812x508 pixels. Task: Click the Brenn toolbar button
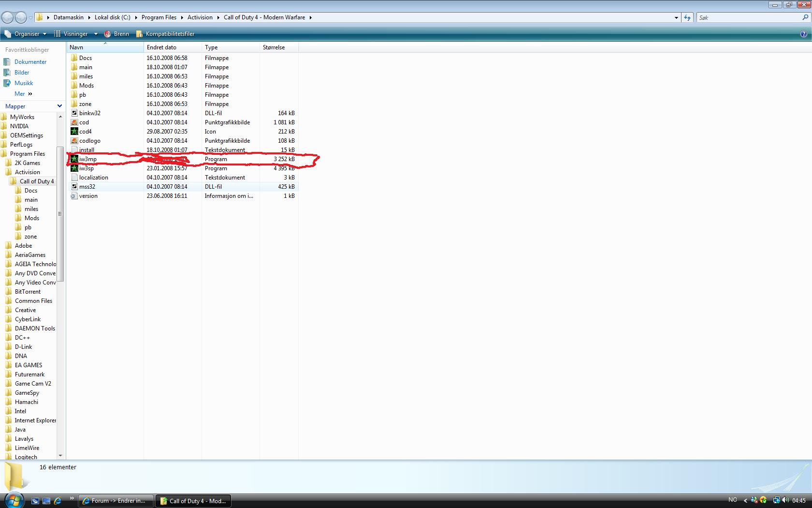click(x=116, y=34)
